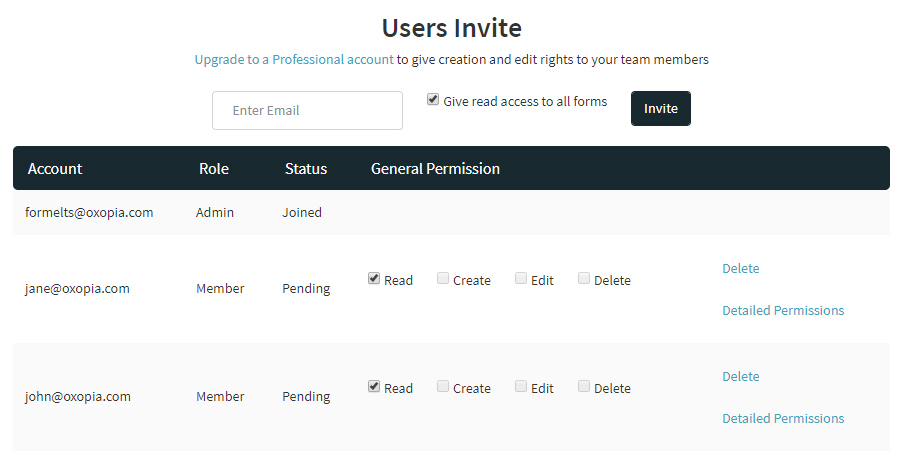Click Delete link for jane@oxopia.com
The width and height of the screenshot is (906, 470).
(x=740, y=268)
